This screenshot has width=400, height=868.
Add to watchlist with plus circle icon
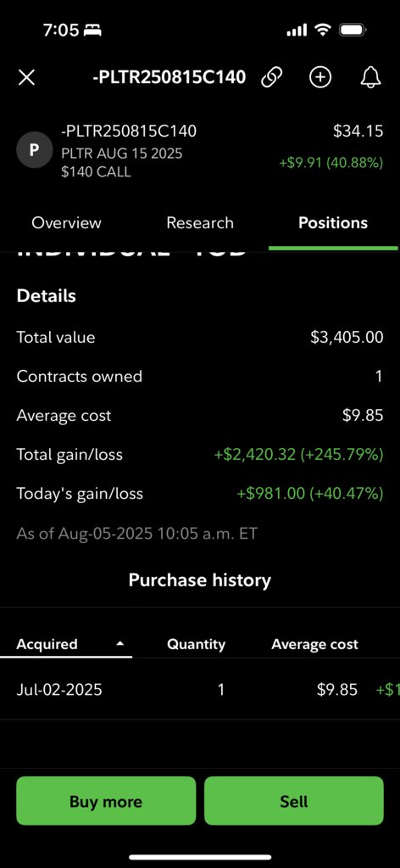pos(319,77)
